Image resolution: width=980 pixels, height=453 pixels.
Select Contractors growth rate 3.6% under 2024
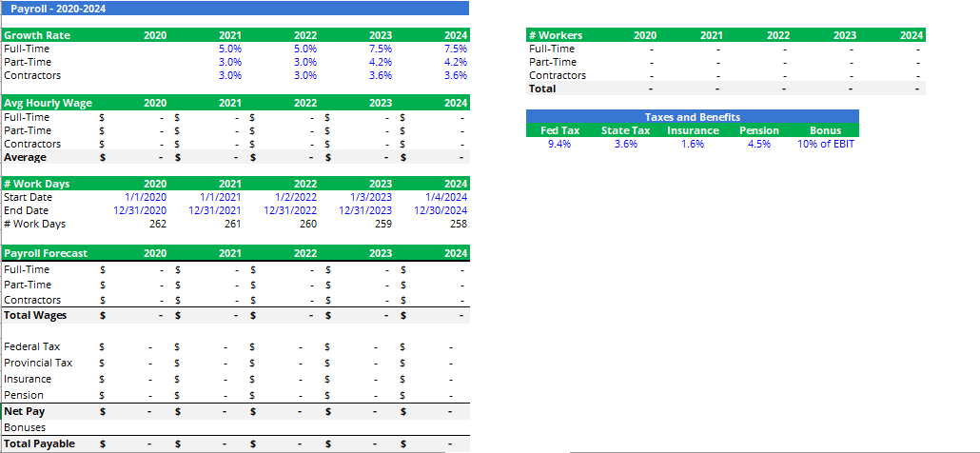tap(456, 75)
